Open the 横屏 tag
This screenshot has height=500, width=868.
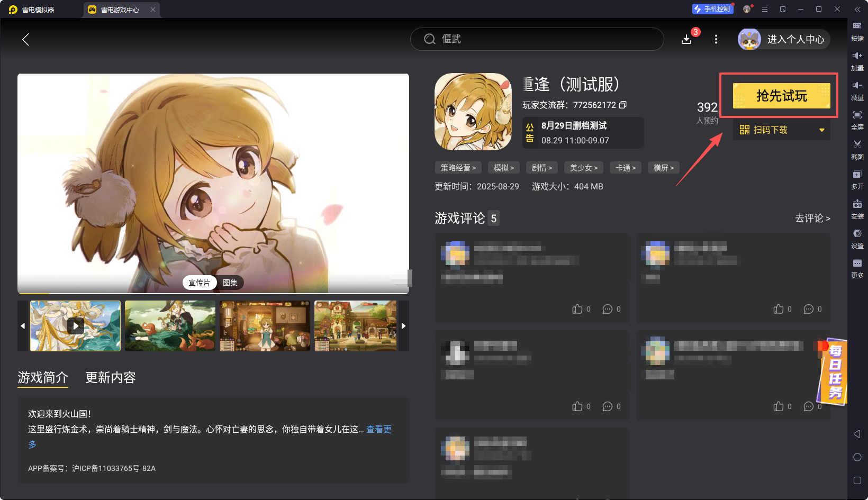(664, 168)
